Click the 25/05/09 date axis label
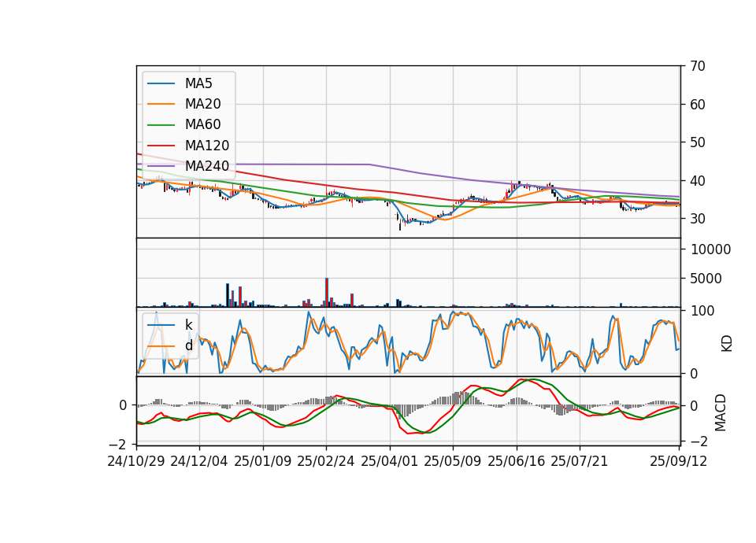Image resolution: width=756 pixels, height=543 pixels. point(453,461)
